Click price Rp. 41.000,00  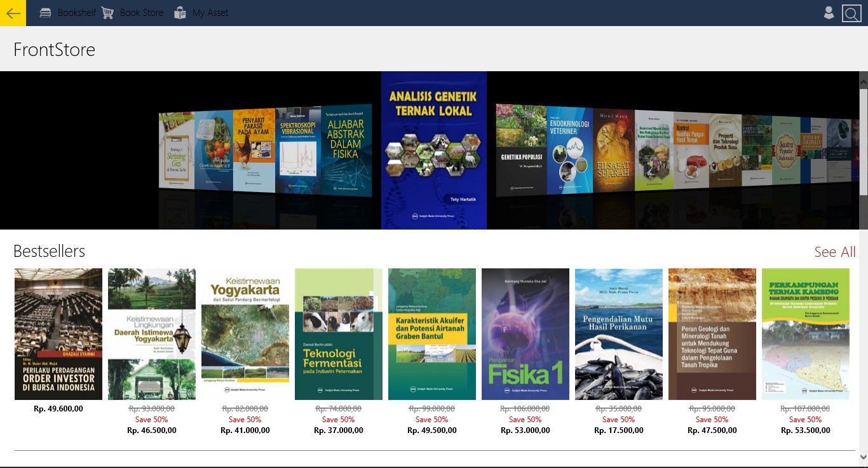point(245,430)
